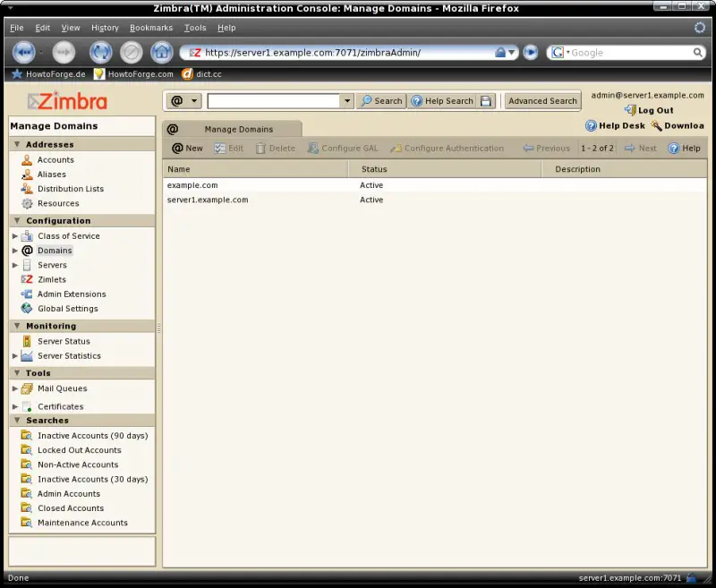Expand the Mail Queues node arrow
The height and width of the screenshot is (588, 716).
click(x=15, y=388)
